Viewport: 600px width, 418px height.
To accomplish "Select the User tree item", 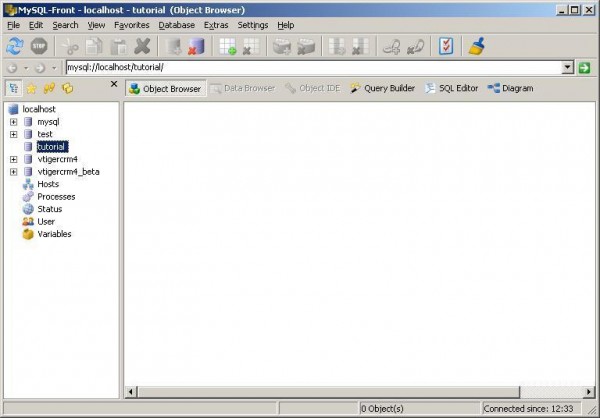I will [46, 222].
